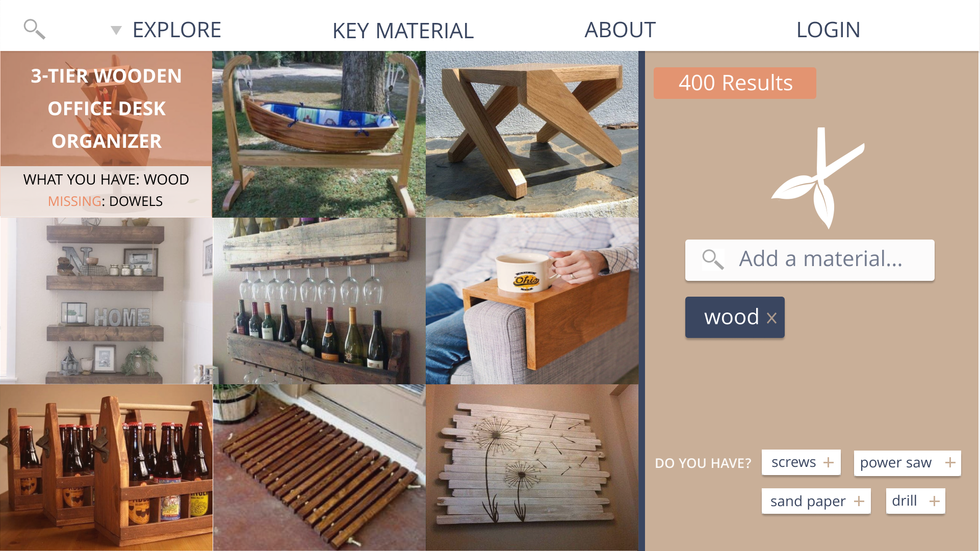This screenshot has width=980, height=551.
Task: Open the KEY MATERIAL menu
Action: pyautogui.click(x=403, y=31)
